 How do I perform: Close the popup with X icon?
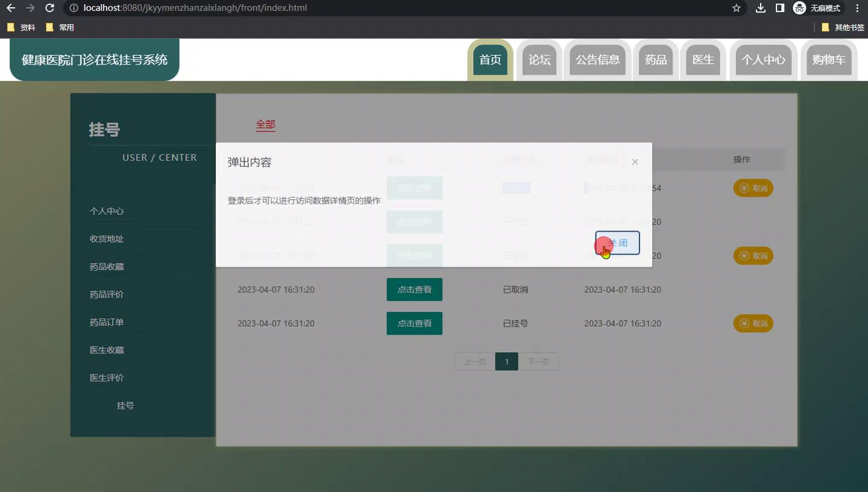coord(635,162)
